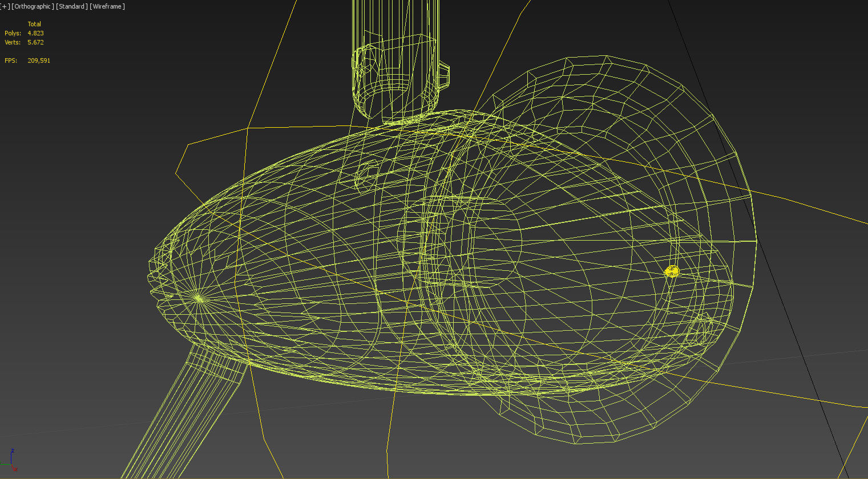
Task: Open the Wireframe display mode menu
Action: pyautogui.click(x=107, y=6)
